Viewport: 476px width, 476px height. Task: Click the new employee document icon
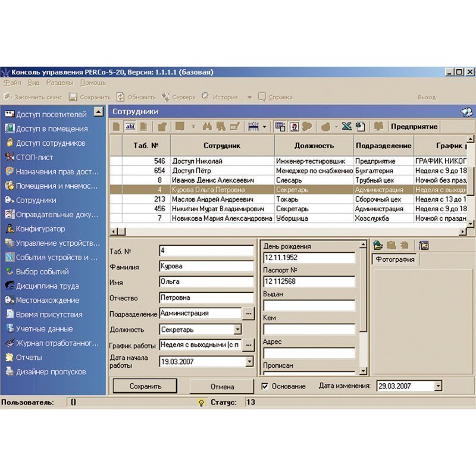116,127
